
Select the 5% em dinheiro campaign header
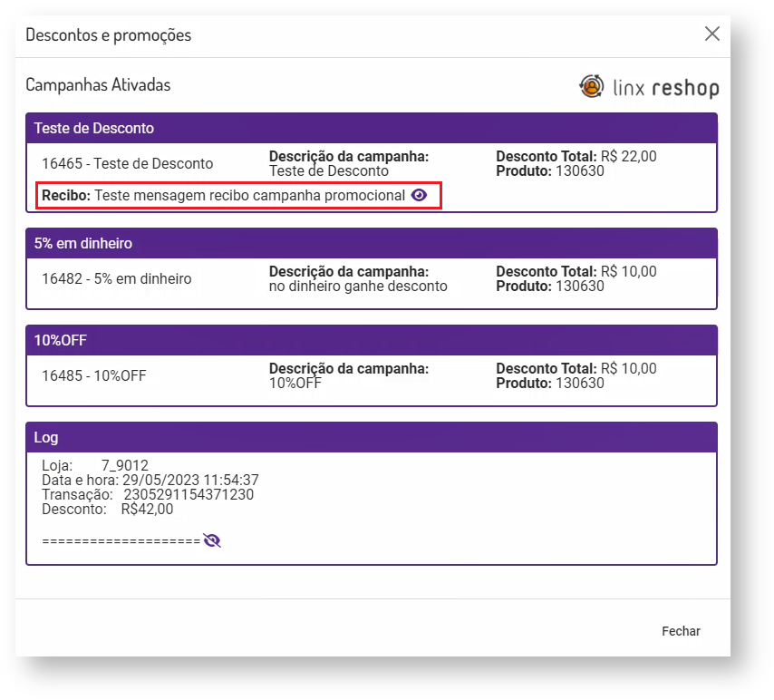coord(371,243)
